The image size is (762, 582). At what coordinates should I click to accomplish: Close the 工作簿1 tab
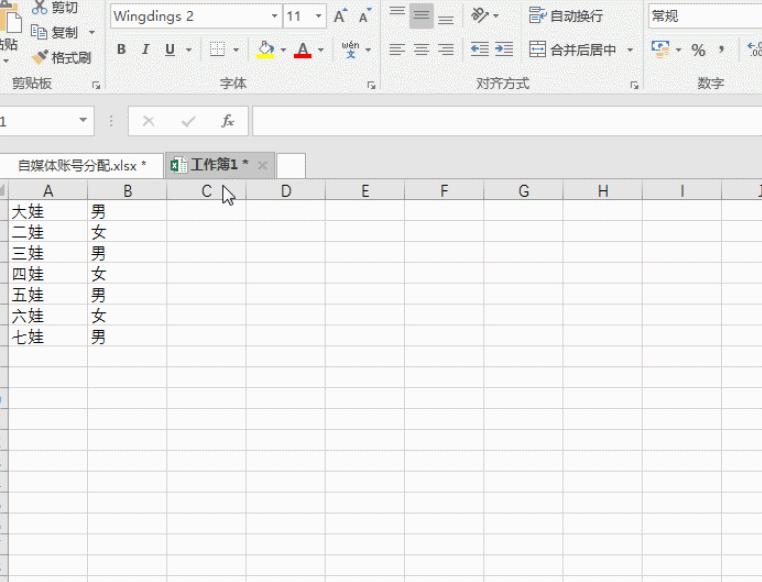point(262,166)
